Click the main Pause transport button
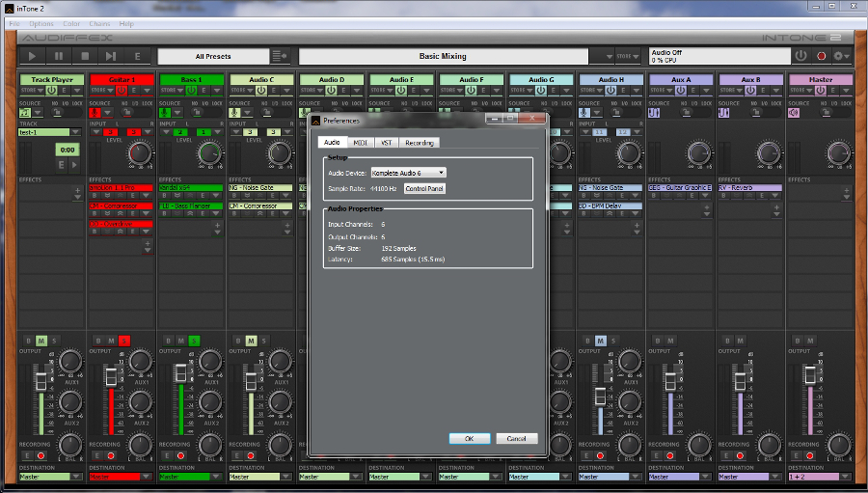This screenshot has width=868, height=493. 59,56
